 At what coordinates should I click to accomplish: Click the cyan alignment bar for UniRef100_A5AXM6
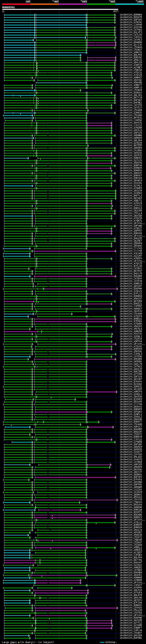coord(61,82)
